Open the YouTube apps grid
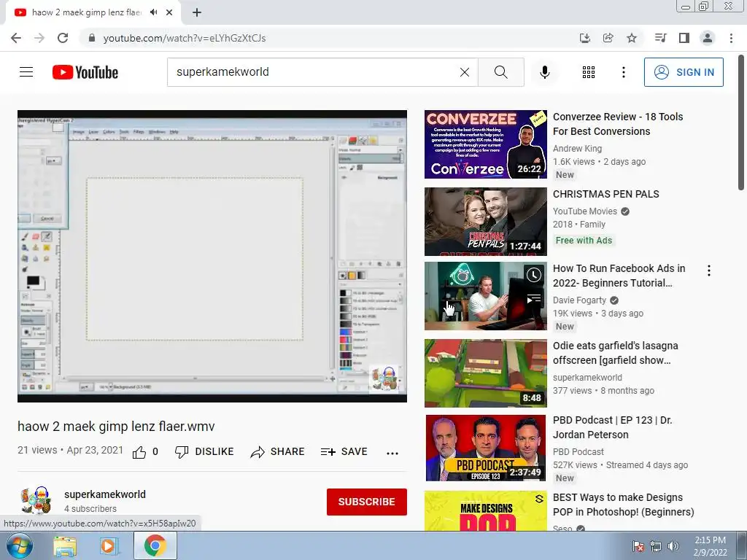This screenshot has height=560, width=747. 589,72
